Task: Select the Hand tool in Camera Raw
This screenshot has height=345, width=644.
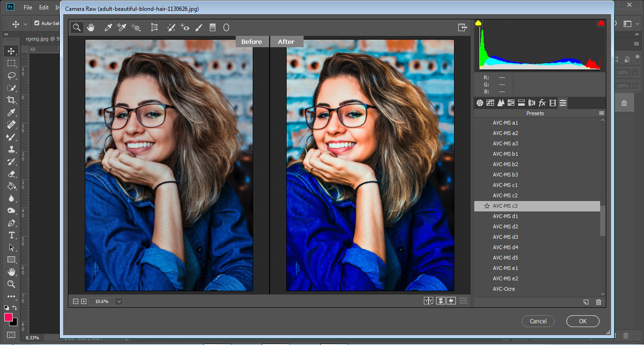Action: click(91, 28)
